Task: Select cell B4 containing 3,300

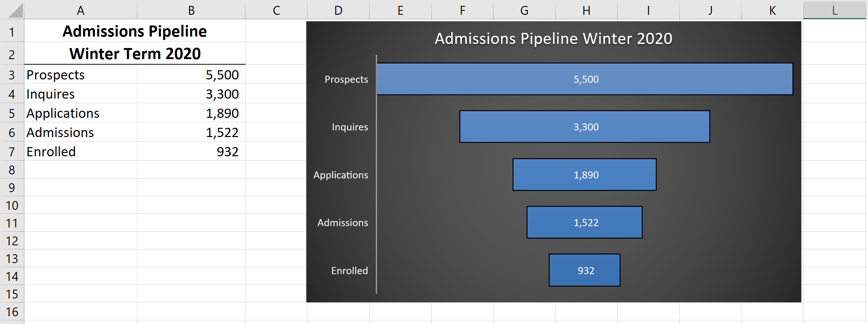Action: click(x=191, y=94)
